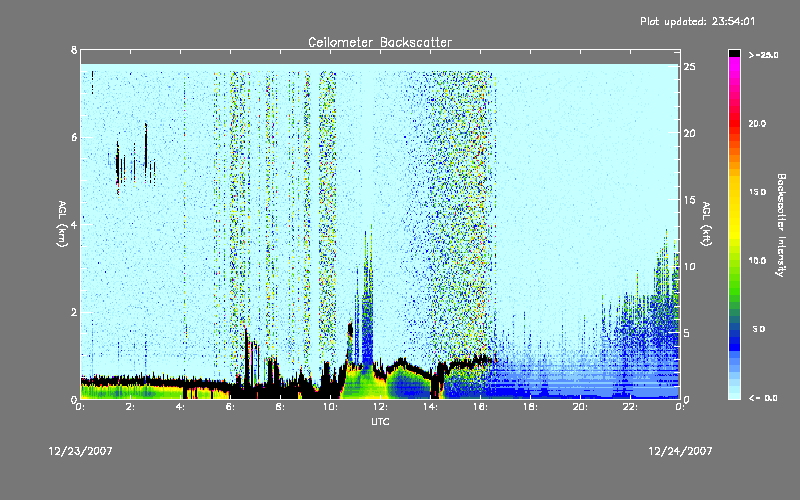The height and width of the screenshot is (500, 800).
Task: Click the '20:' hour tick on time axis
Action: click(581, 407)
